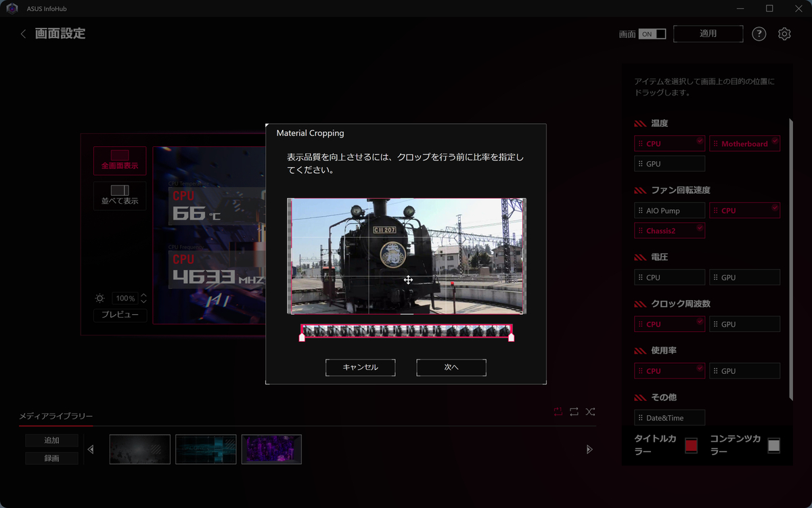The image size is (812, 508).
Task: Click the 適用 apply button
Action: [x=708, y=34]
